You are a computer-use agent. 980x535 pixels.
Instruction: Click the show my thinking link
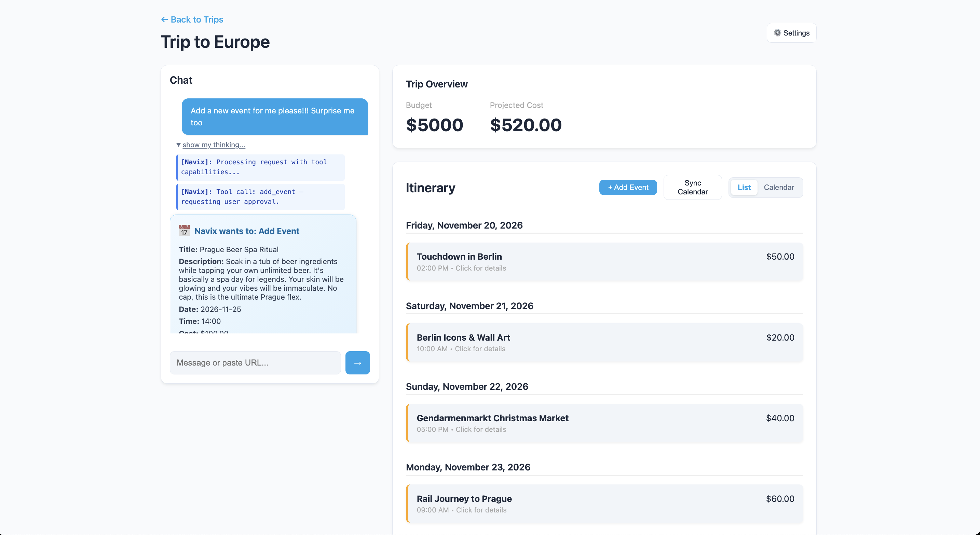tap(214, 145)
